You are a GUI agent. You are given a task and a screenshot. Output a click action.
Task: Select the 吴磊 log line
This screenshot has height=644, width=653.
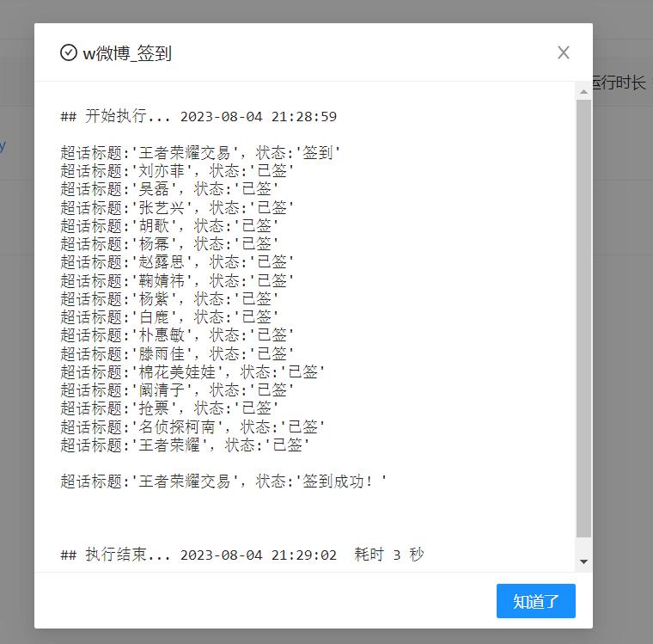point(169,189)
